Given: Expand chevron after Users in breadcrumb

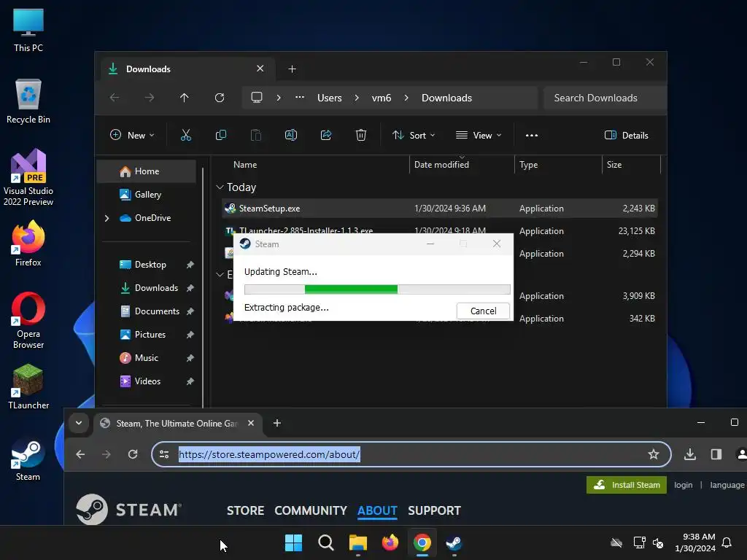Looking at the screenshot, I should 357,98.
